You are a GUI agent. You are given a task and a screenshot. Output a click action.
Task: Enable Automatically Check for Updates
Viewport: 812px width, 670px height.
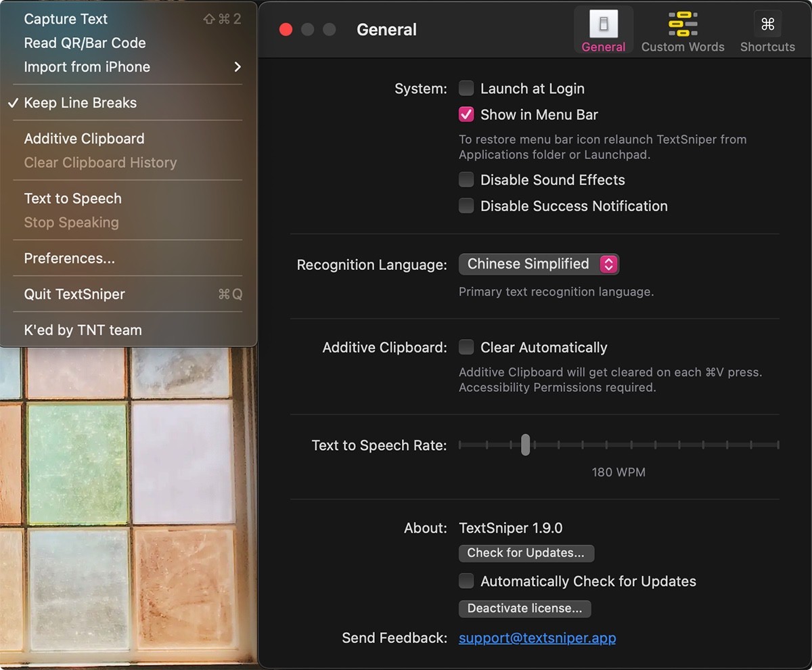tap(466, 581)
